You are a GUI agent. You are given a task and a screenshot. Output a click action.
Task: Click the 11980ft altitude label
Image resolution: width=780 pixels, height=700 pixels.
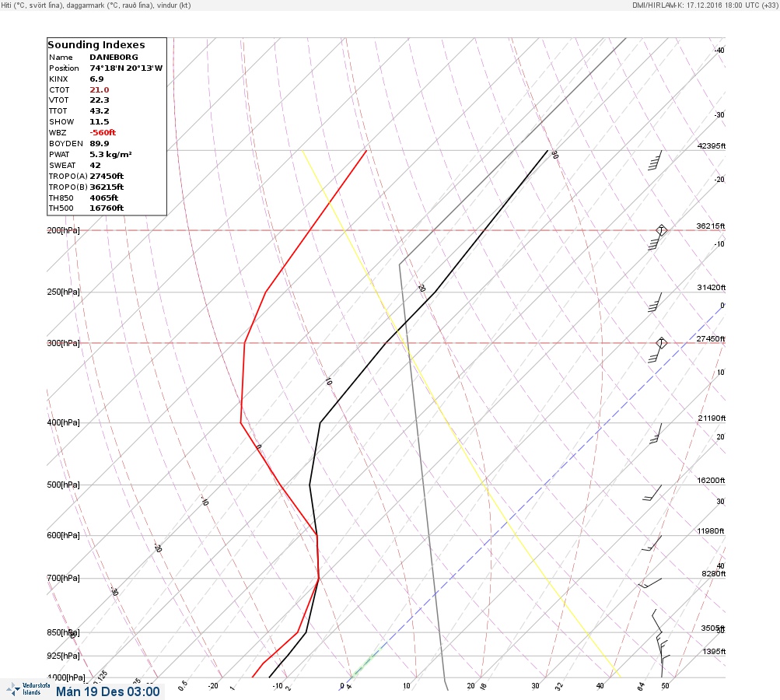click(711, 531)
